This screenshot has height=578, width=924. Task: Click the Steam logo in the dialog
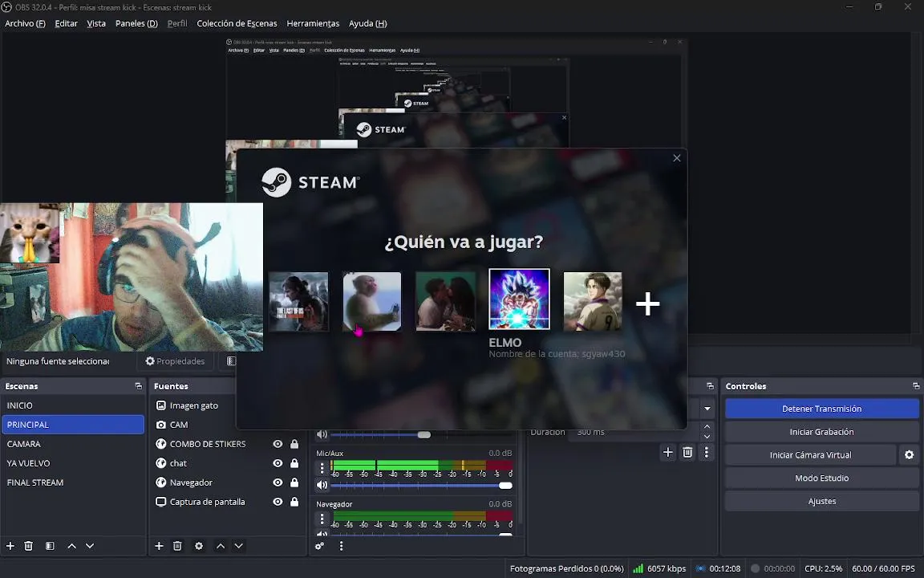click(x=310, y=182)
